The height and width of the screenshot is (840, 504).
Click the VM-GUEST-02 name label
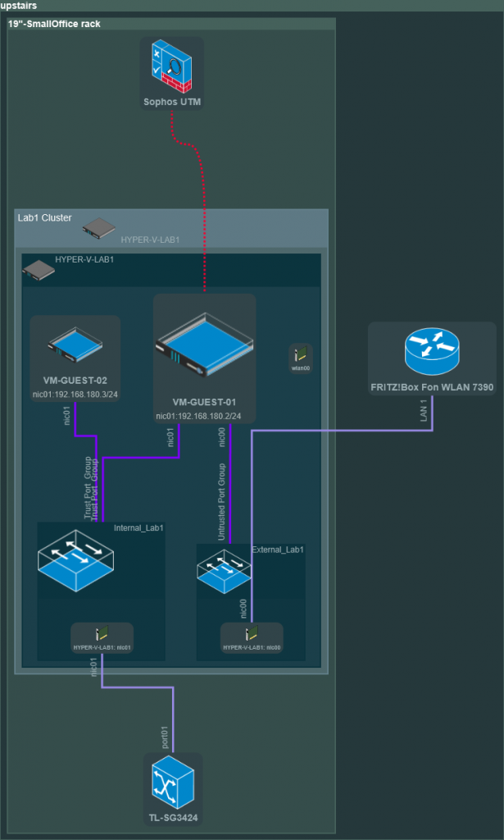coord(75,381)
